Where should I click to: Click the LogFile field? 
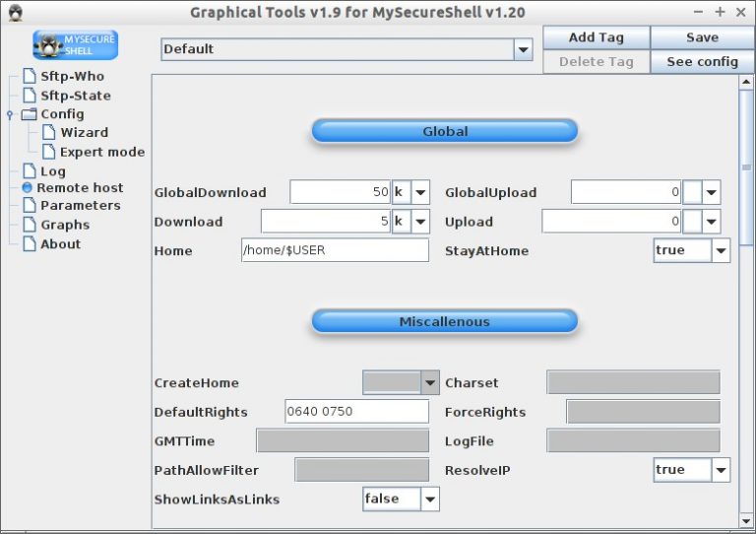point(634,441)
